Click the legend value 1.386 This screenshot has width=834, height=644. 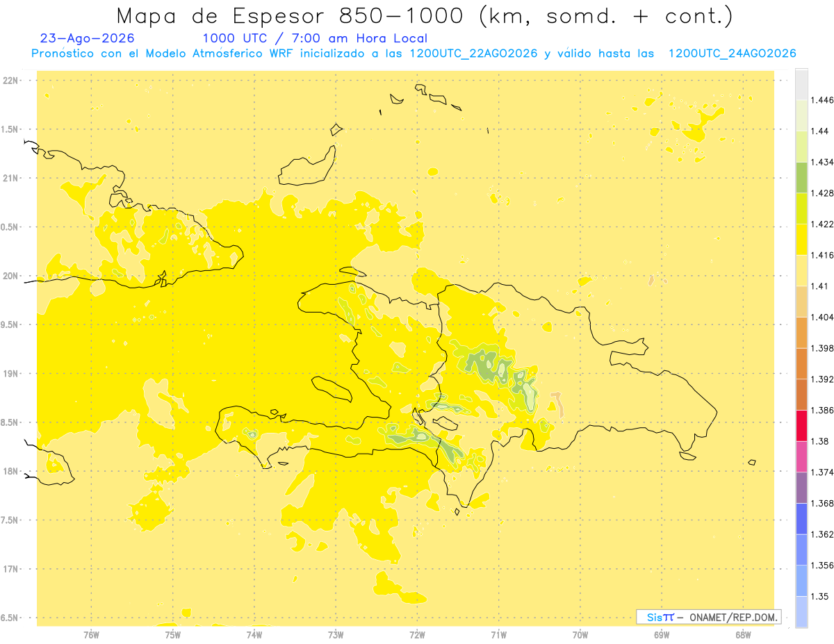pos(822,410)
